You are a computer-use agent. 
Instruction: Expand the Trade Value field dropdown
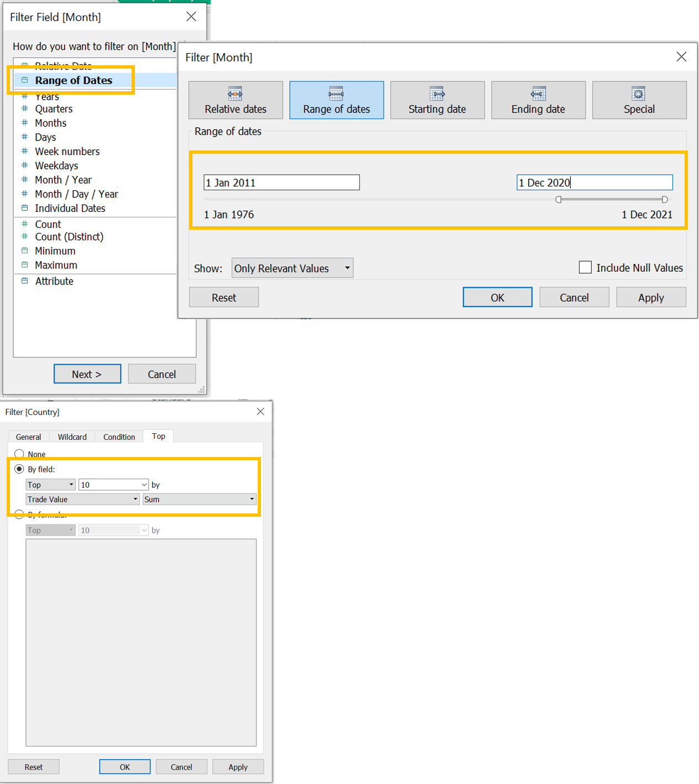pos(82,499)
